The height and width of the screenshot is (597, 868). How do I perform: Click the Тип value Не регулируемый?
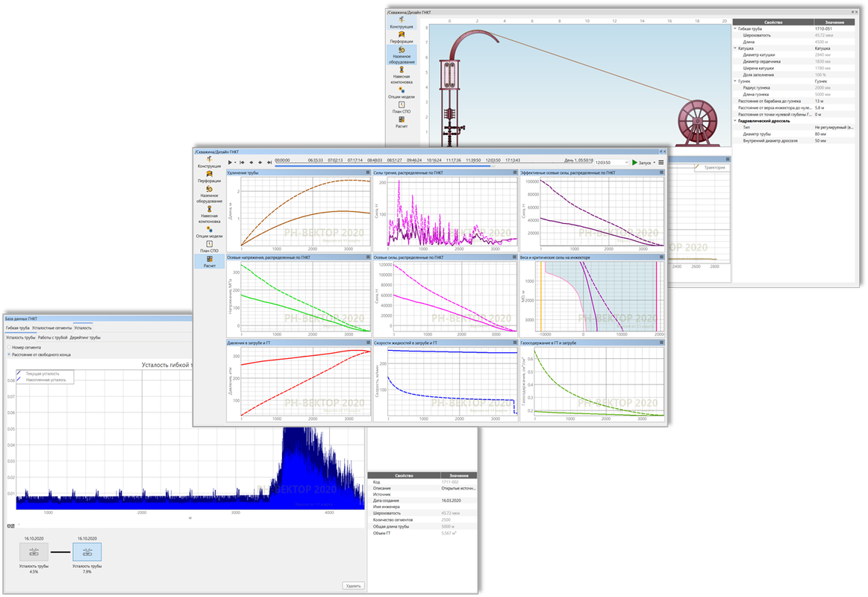pyautogui.click(x=834, y=128)
